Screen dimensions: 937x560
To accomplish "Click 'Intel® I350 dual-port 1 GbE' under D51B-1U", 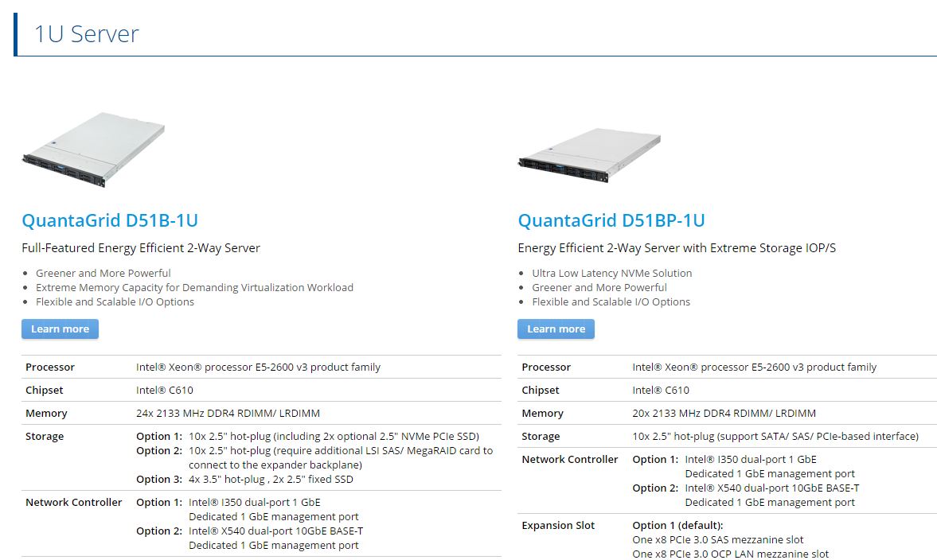I will tap(255, 502).
